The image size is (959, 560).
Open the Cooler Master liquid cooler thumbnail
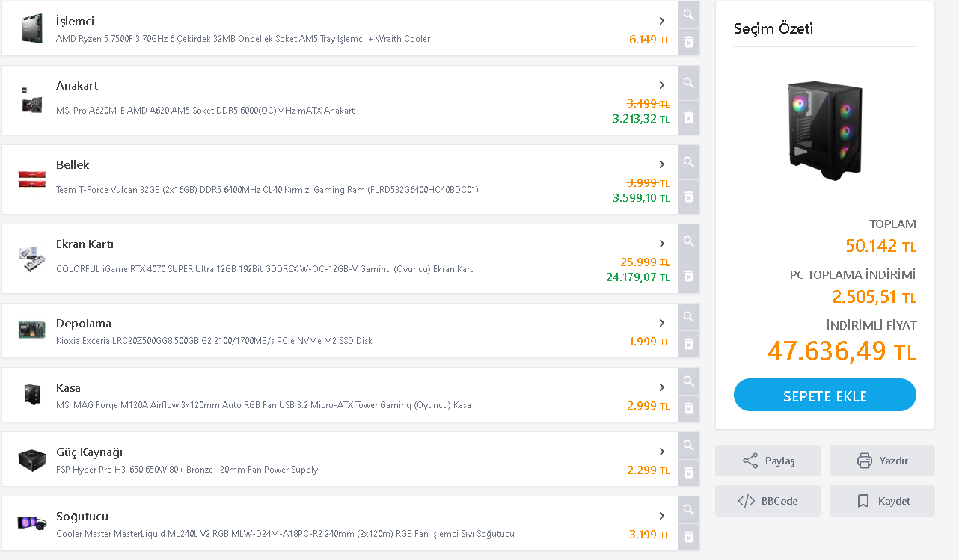click(x=32, y=523)
